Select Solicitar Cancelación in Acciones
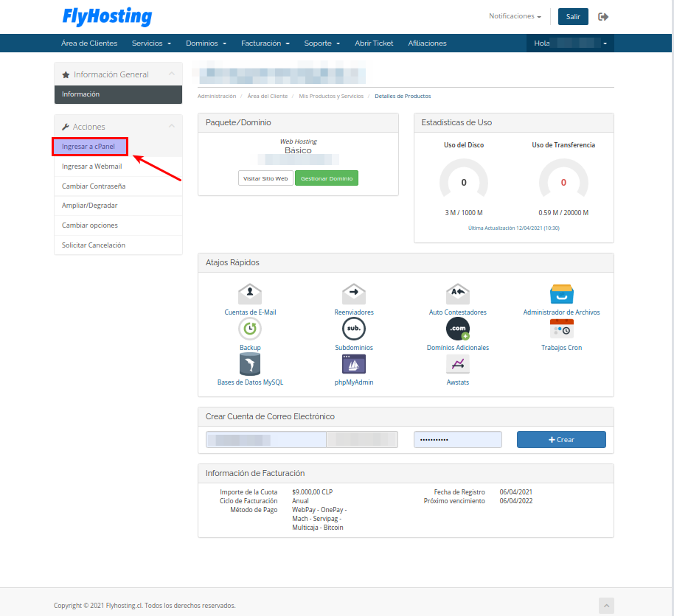674x616 pixels. (x=118, y=245)
